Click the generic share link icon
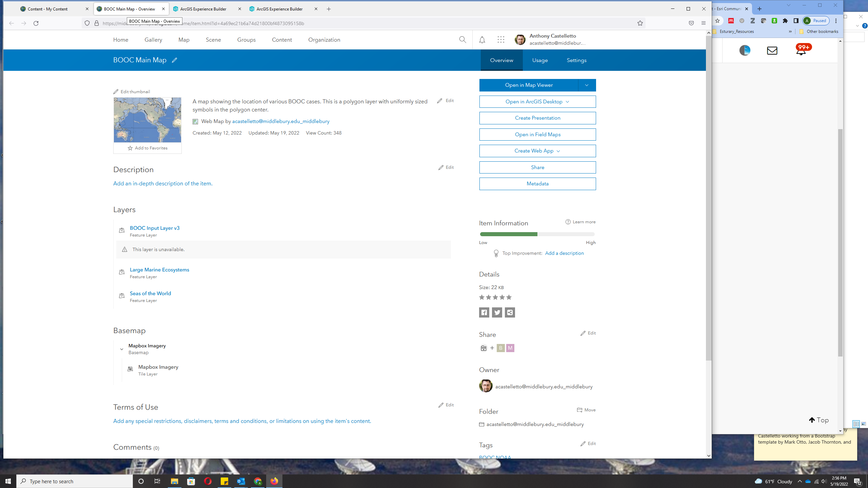Screen dimensions: 868x488 [x=510, y=312]
